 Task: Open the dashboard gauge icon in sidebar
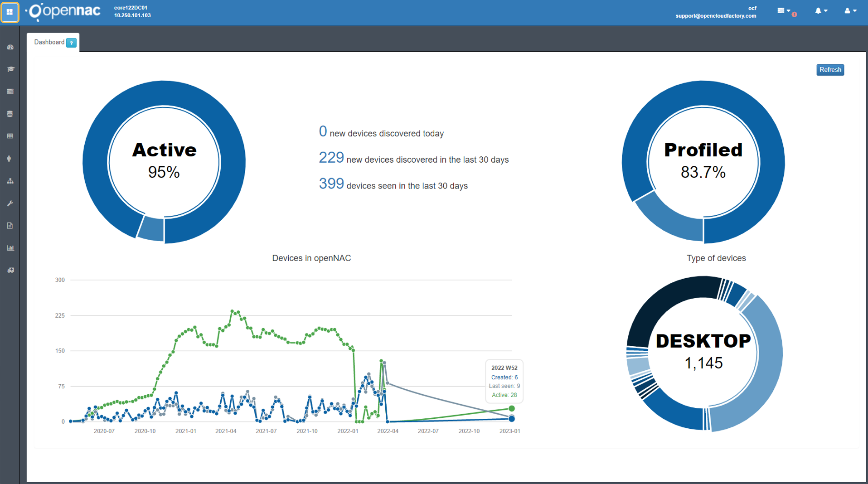pyautogui.click(x=10, y=47)
